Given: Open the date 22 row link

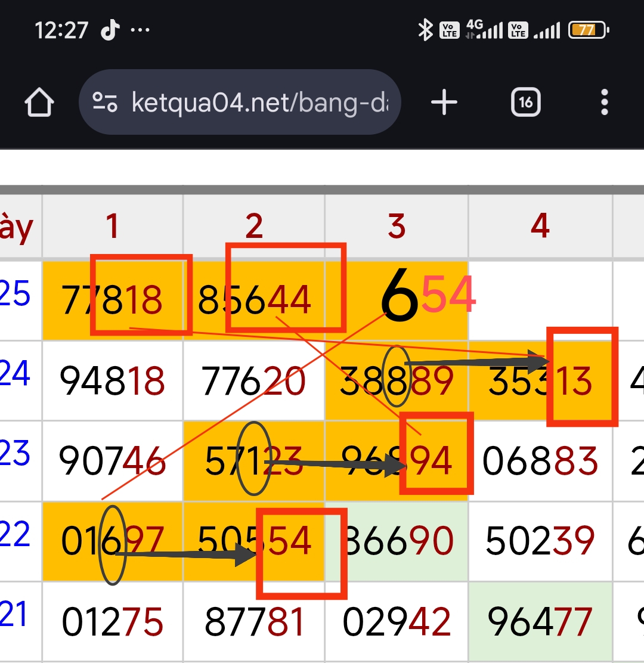Looking at the screenshot, I should 16,534.
